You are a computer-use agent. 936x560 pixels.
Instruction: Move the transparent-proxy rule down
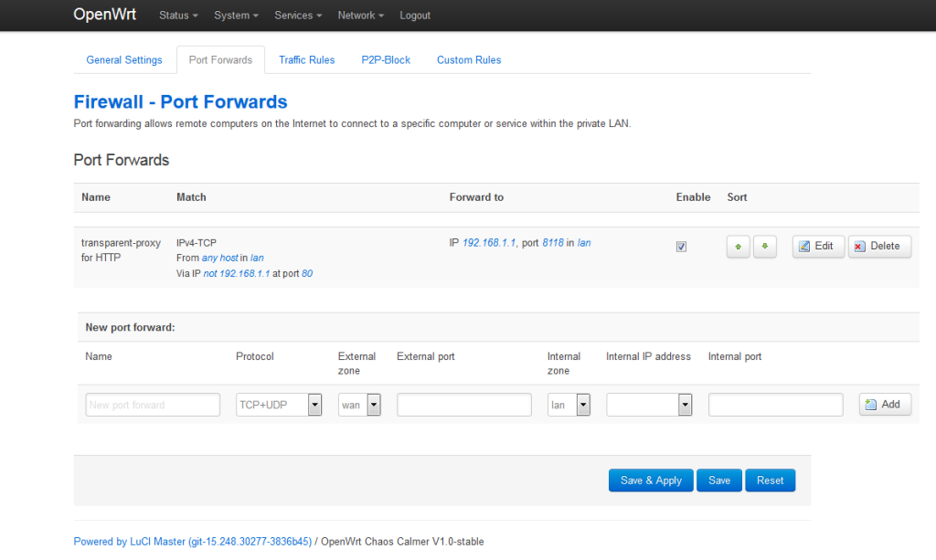[764, 246]
